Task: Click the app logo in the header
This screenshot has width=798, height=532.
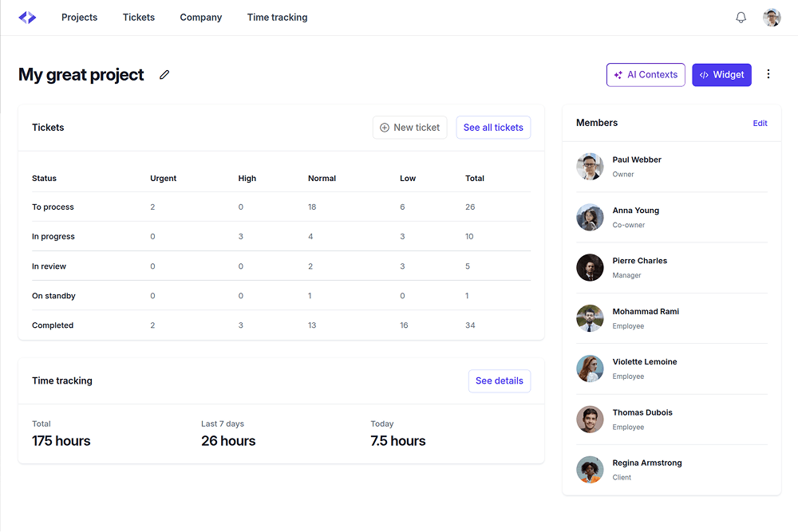Action: click(x=27, y=18)
